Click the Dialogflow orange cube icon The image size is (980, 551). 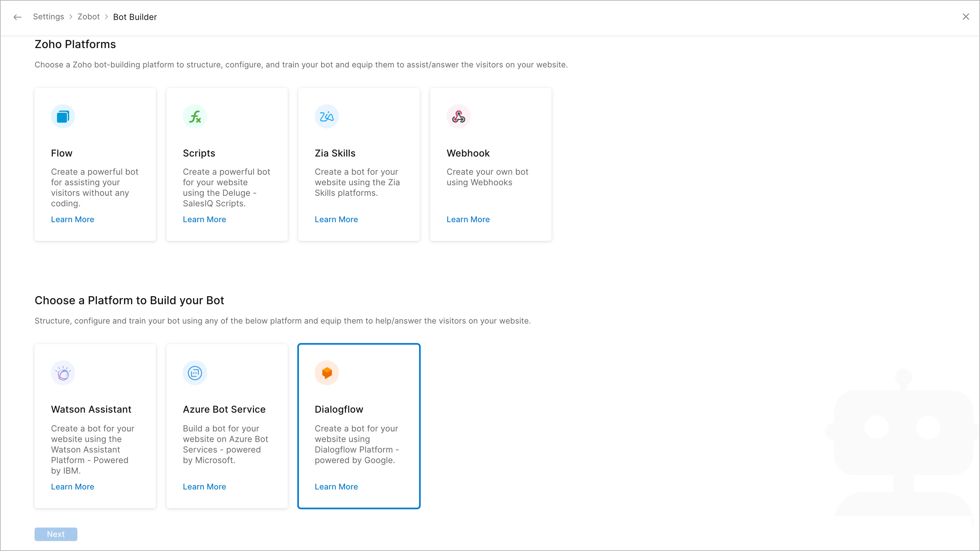327,373
